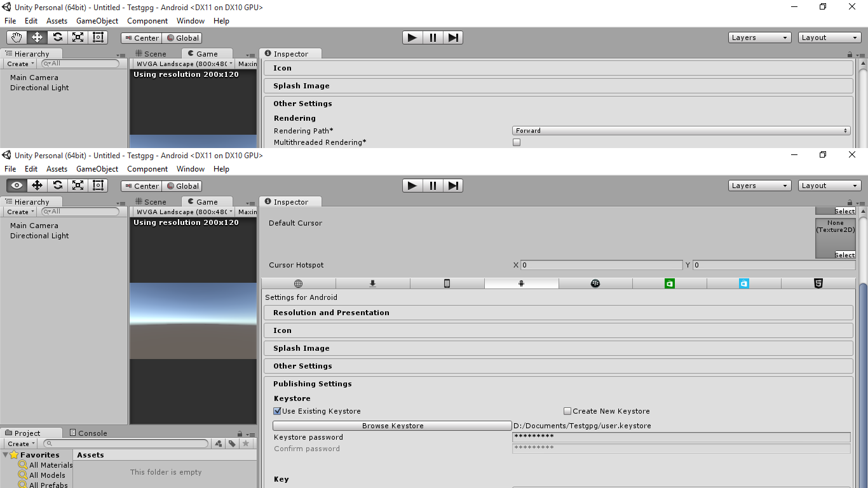Open GameObject menu in the bottom window
868x488 pixels.
97,169
